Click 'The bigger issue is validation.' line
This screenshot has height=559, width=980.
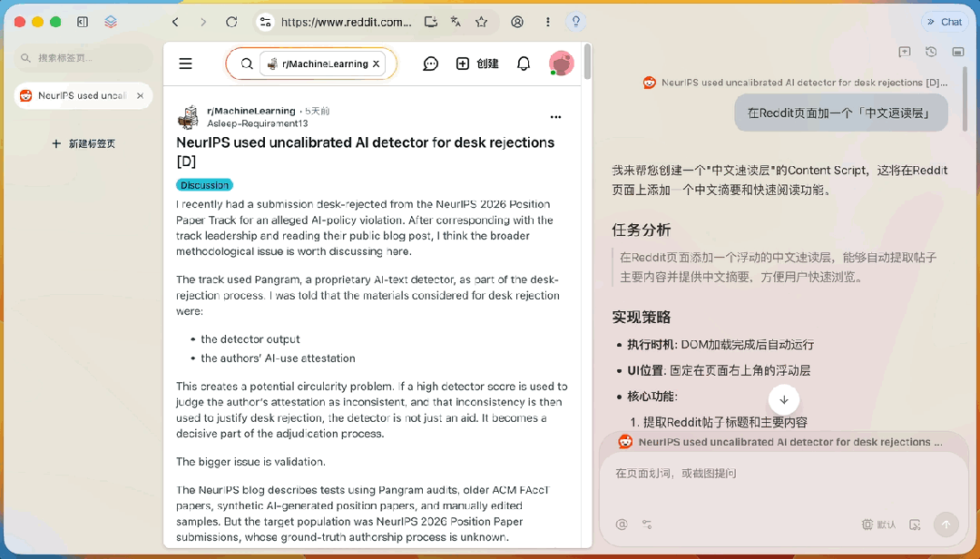tap(250, 462)
